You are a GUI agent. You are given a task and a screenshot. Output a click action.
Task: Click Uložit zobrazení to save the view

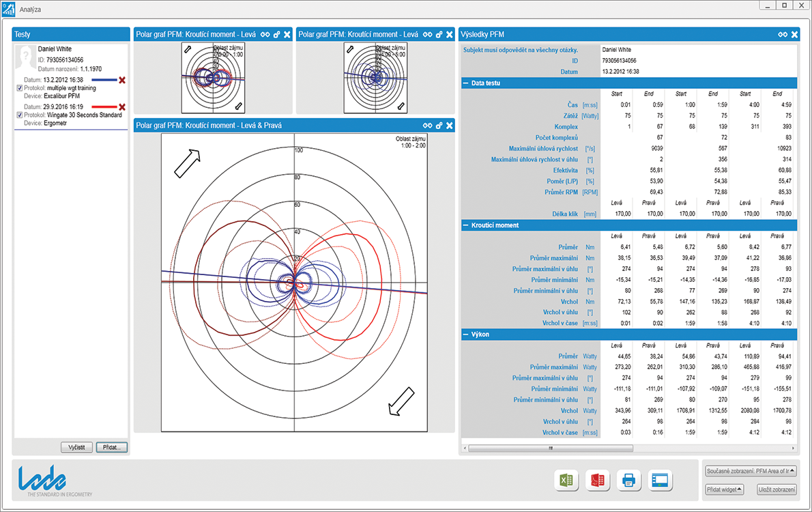776,489
